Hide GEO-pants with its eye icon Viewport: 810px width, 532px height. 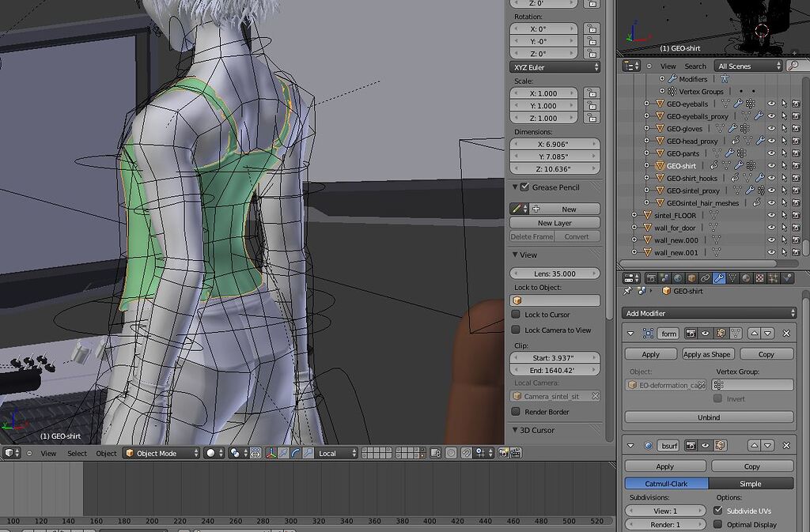tap(771, 153)
